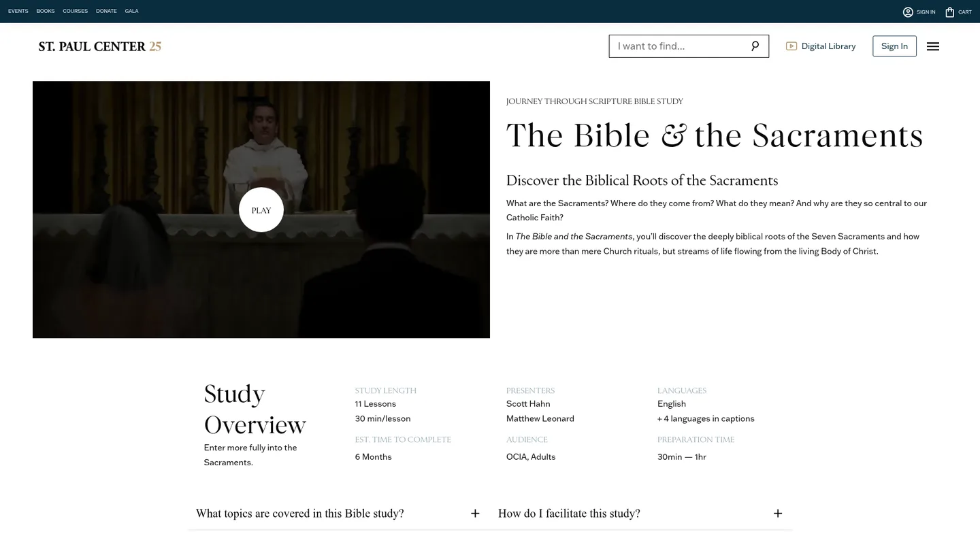Open Gala in the top menu
This screenshot has height=551, width=980.
(132, 12)
